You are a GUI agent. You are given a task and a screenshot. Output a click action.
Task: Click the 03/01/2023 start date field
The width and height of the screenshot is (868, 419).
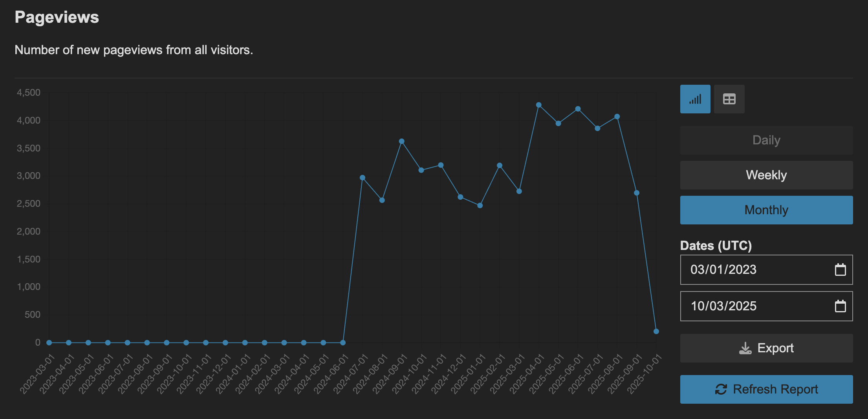746,270
